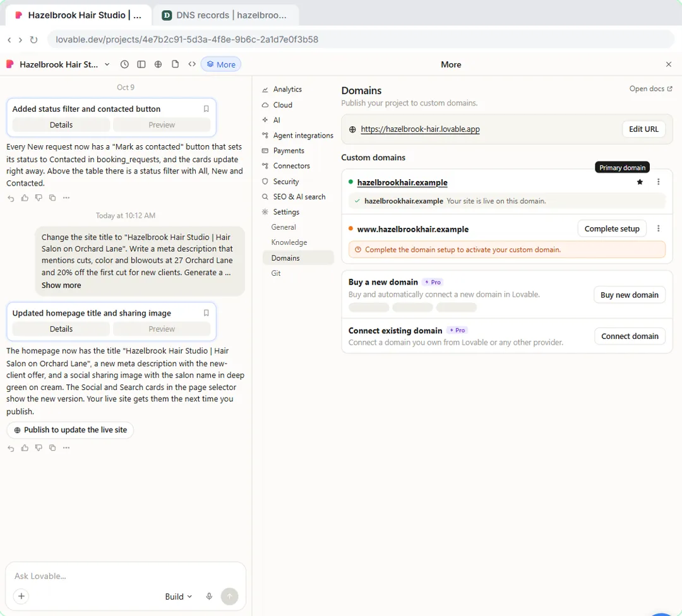682x616 pixels.
Task: Click the Connect domain button
Action: (x=630, y=336)
